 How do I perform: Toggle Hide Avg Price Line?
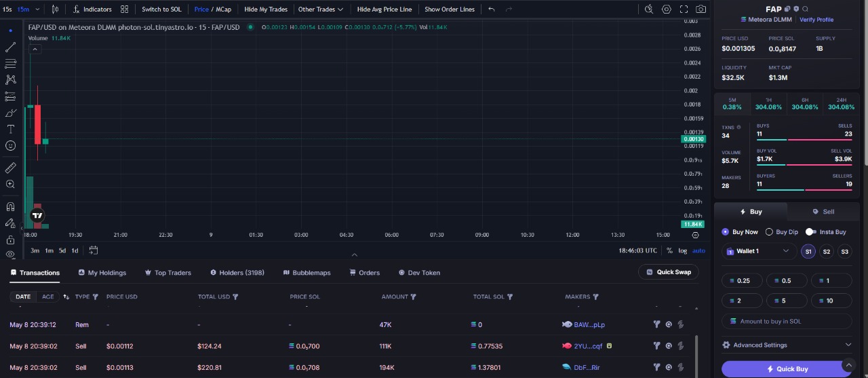[x=384, y=10]
